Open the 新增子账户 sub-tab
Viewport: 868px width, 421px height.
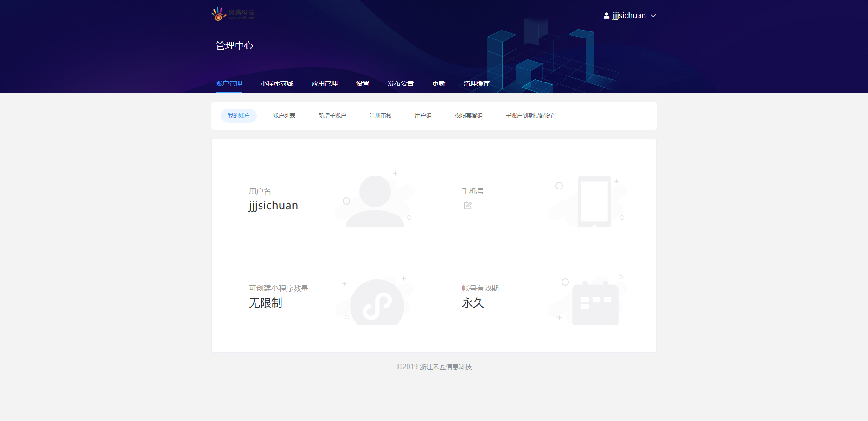click(332, 116)
